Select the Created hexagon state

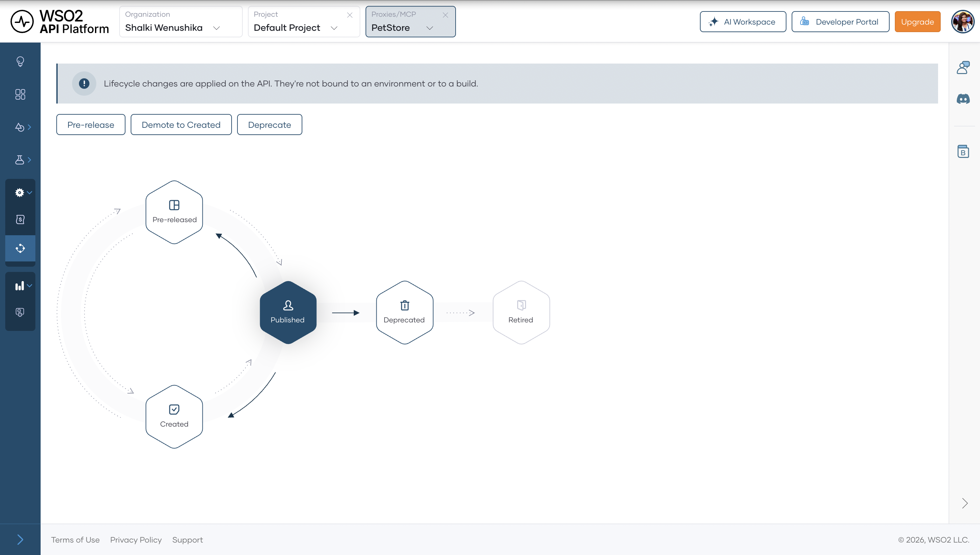point(174,417)
